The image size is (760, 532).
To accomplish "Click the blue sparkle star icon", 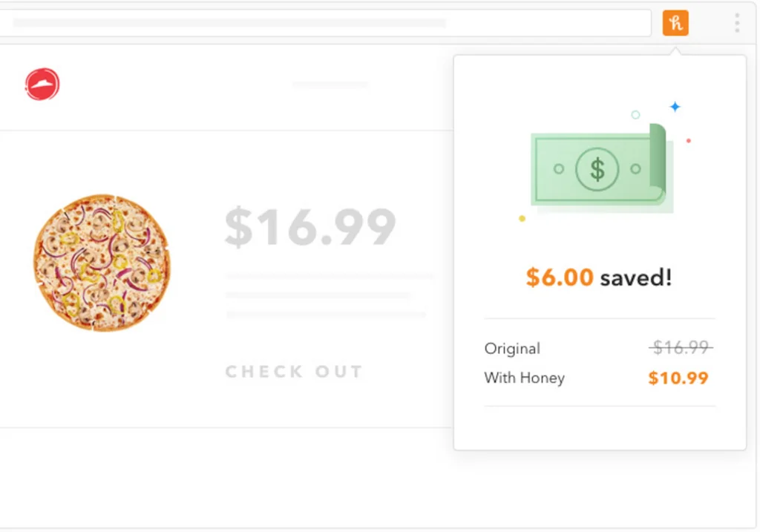I will (675, 107).
